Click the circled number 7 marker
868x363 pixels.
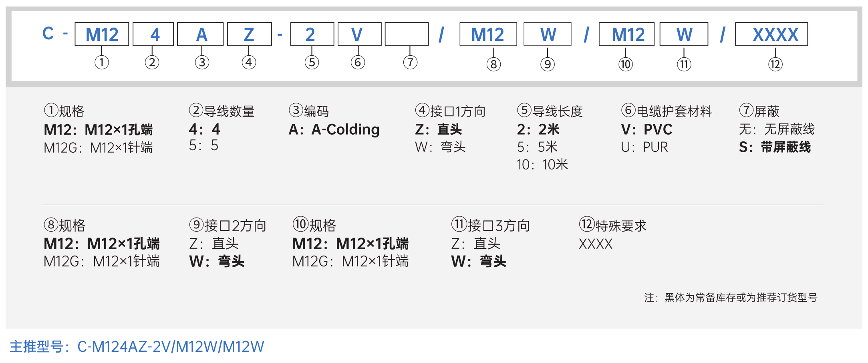pyautogui.click(x=410, y=62)
